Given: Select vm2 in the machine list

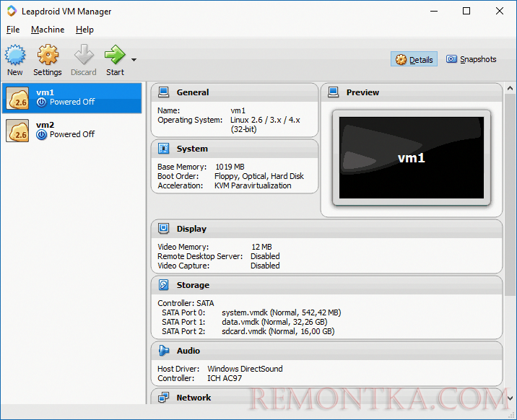Looking at the screenshot, I should (72, 130).
